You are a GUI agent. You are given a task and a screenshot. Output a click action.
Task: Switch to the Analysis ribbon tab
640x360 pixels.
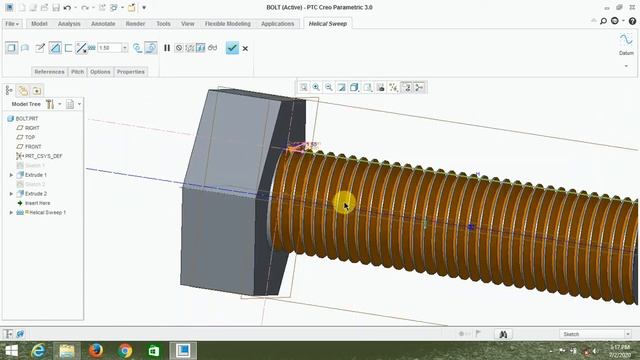[69, 24]
